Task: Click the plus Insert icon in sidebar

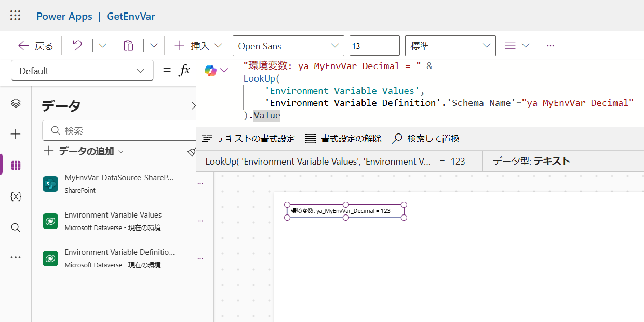Action: click(x=16, y=135)
